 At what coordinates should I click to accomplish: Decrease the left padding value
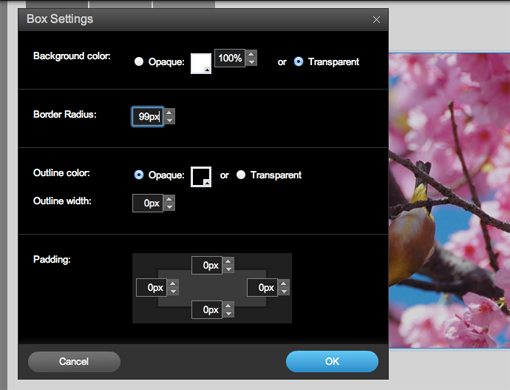coord(173,291)
